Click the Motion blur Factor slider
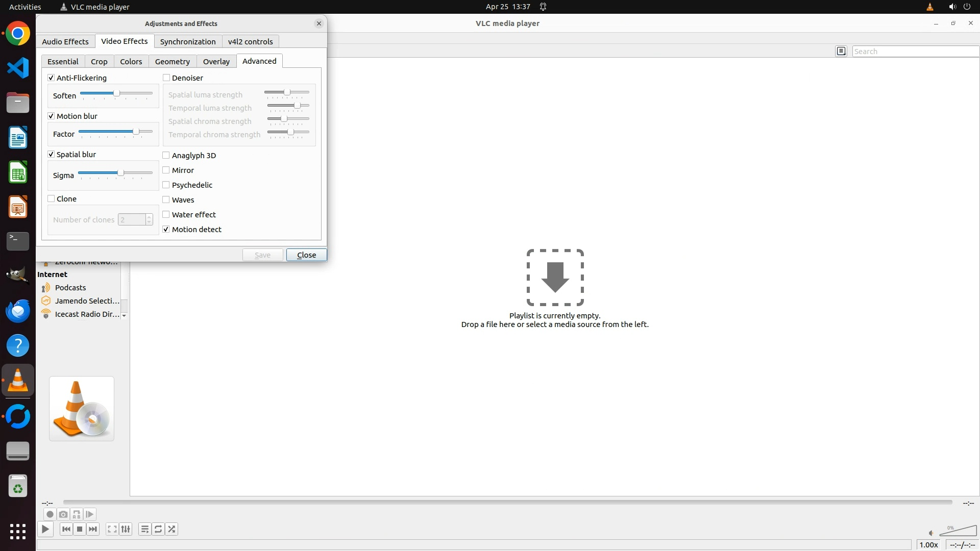Image resolution: width=980 pixels, height=551 pixels. coord(116,132)
